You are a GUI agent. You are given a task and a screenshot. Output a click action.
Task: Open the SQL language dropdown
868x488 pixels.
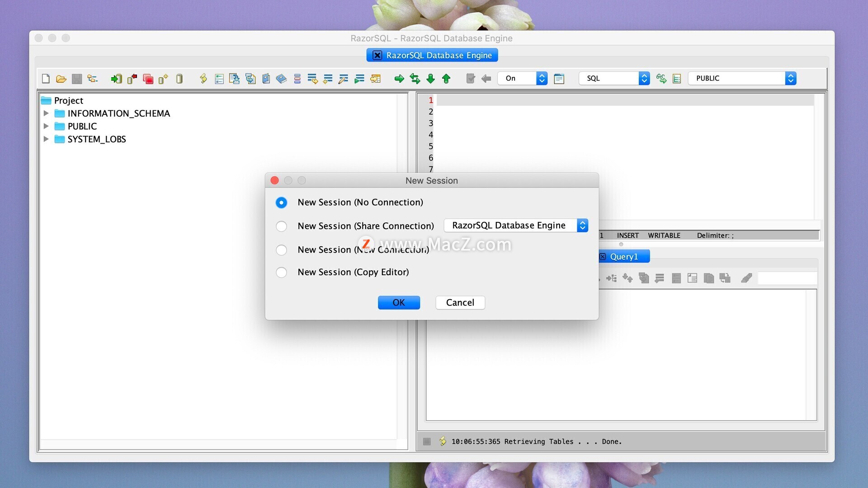tap(614, 78)
